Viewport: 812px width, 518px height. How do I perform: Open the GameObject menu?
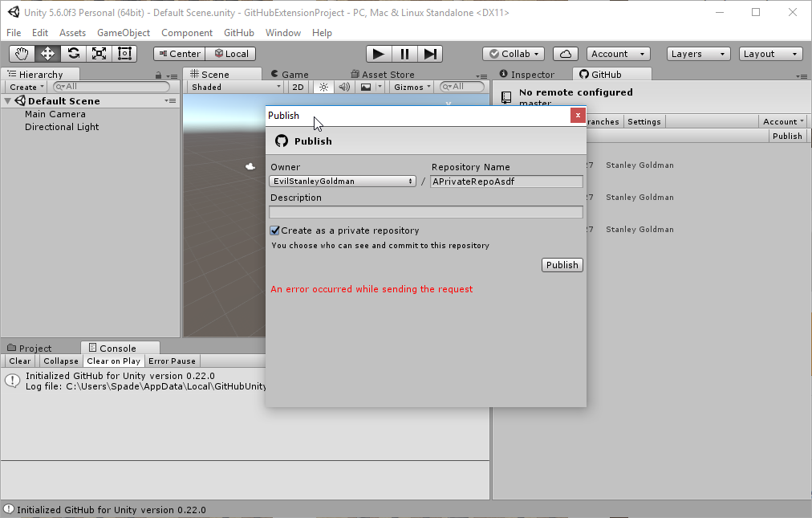click(x=124, y=33)
